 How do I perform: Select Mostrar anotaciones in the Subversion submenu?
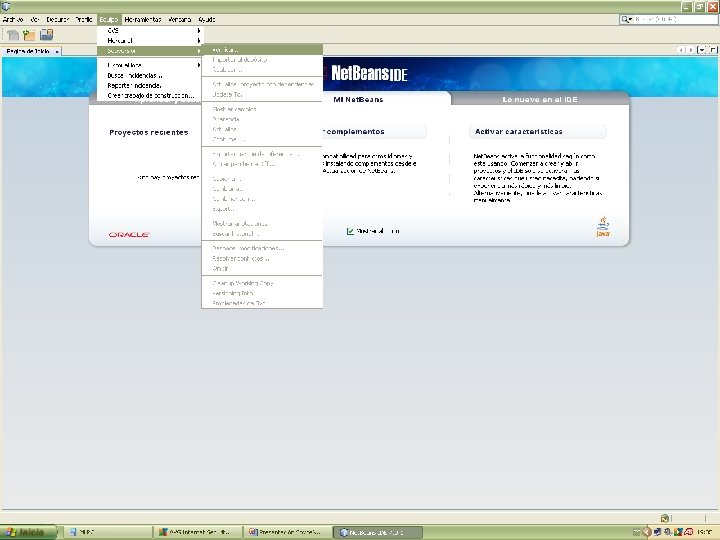click(x=262, y=224)
